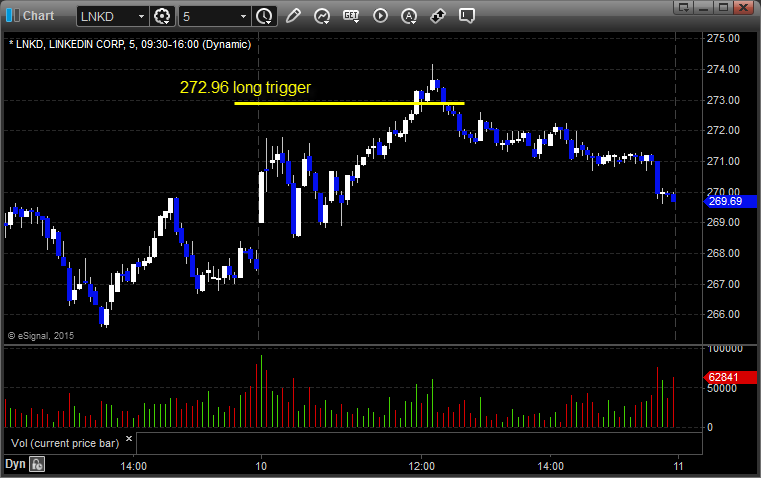
Task: Click the Vol (current price bar) label
Action: [x=65, y=443]
